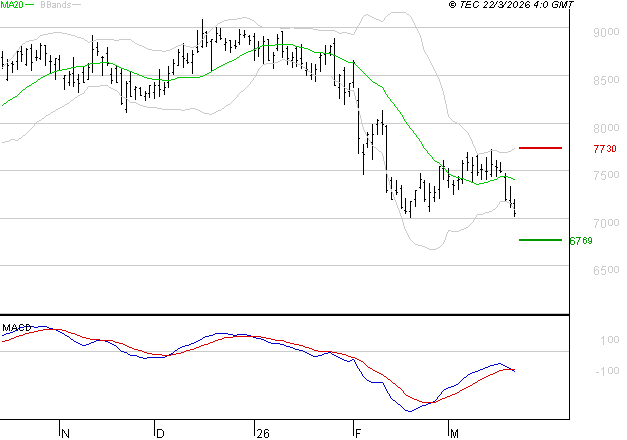Click the D month axis label
This screenshot has width=627, height=440.
pyautogui.click(x=160, y=434)
